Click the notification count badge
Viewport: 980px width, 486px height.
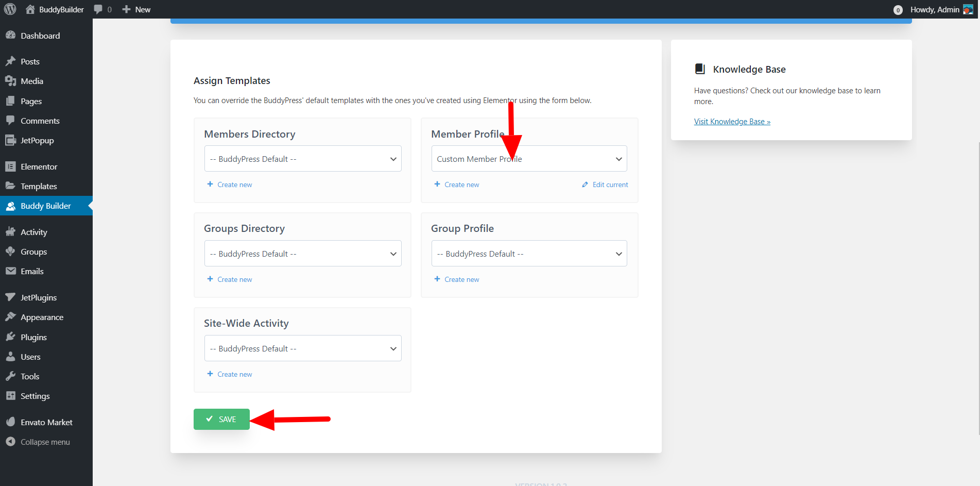[898, 10]
